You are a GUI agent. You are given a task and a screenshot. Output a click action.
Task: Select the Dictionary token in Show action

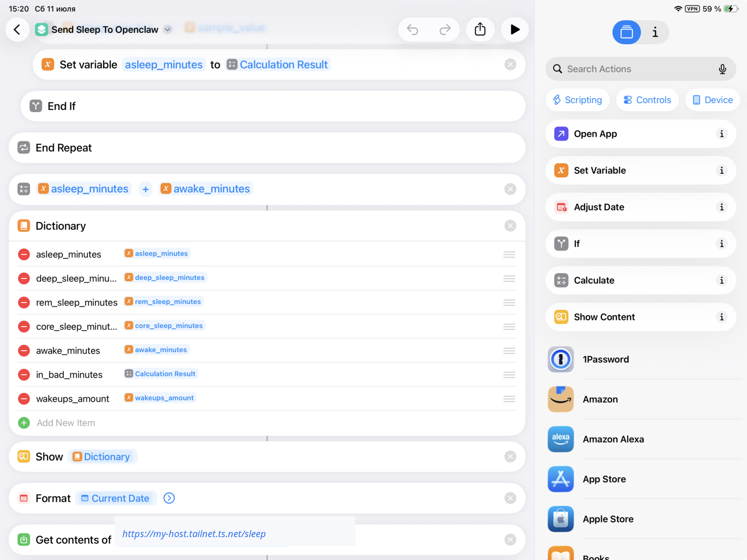click(x=102, y=457)
